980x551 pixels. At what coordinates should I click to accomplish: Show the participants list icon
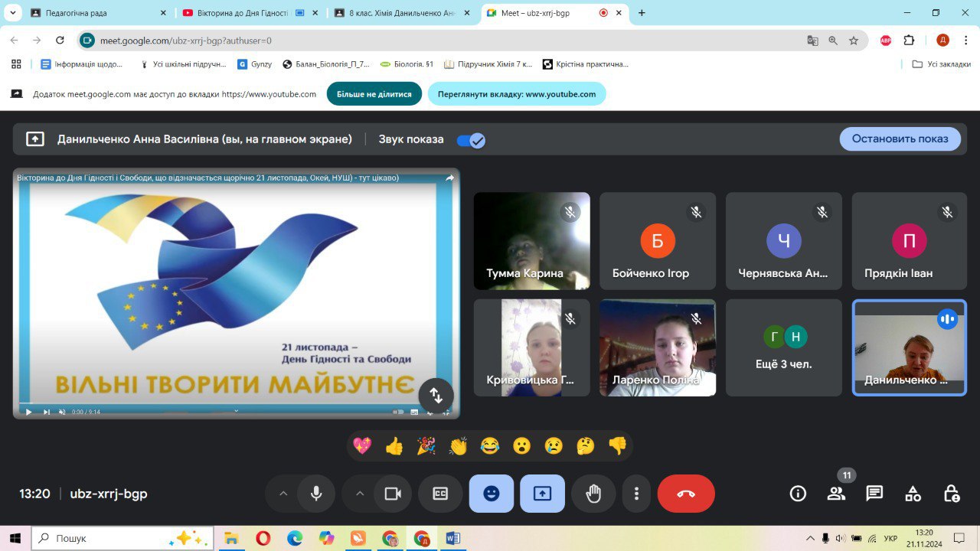(836, 494)
